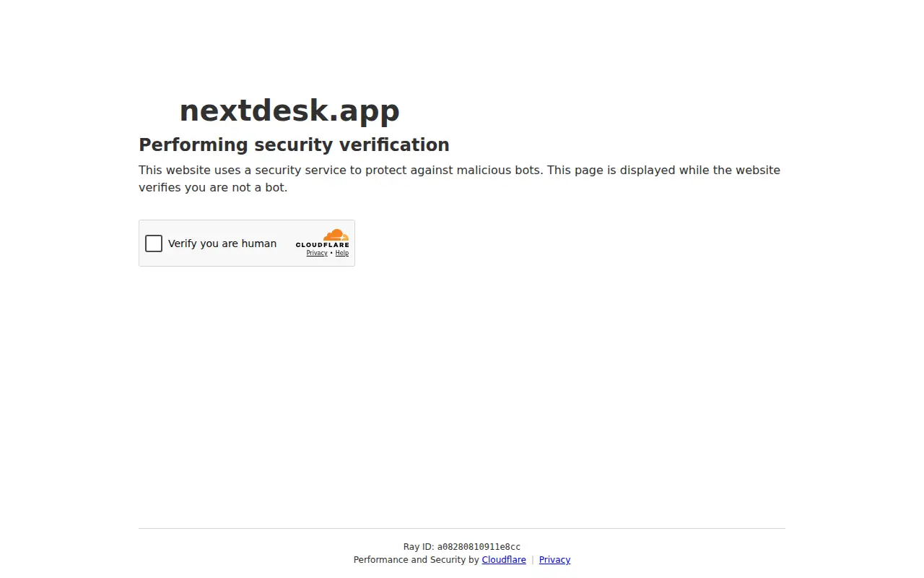Viewport: 924px width, 578px height.
Task: Click the "Performing security verification" heading
Action: point(294,144)
